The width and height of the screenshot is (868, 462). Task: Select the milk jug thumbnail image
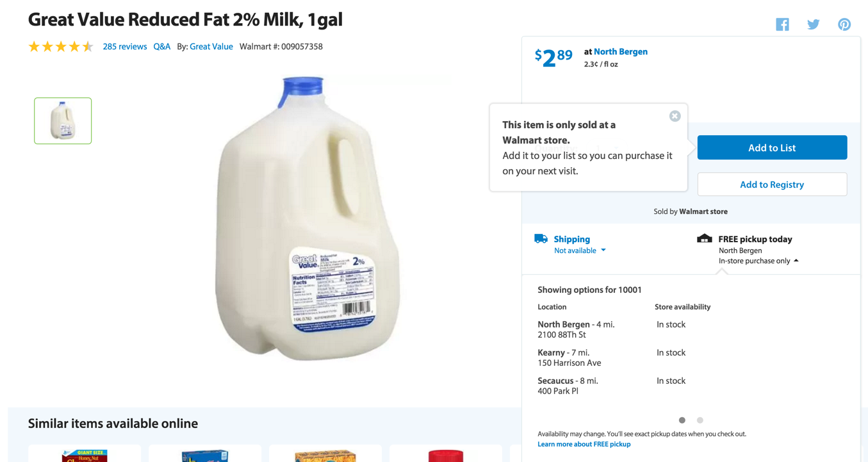click(63, 120)
